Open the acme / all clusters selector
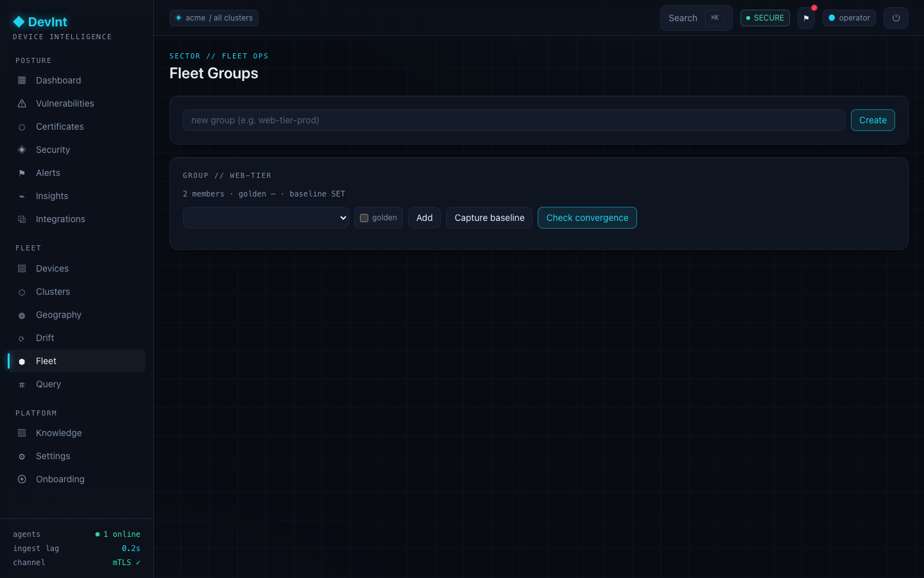924x578 pixels. tap(214, 18)
